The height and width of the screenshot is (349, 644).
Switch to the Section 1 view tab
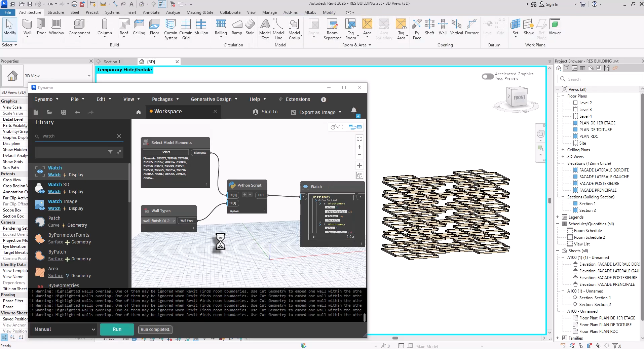(x=112, y=62)
